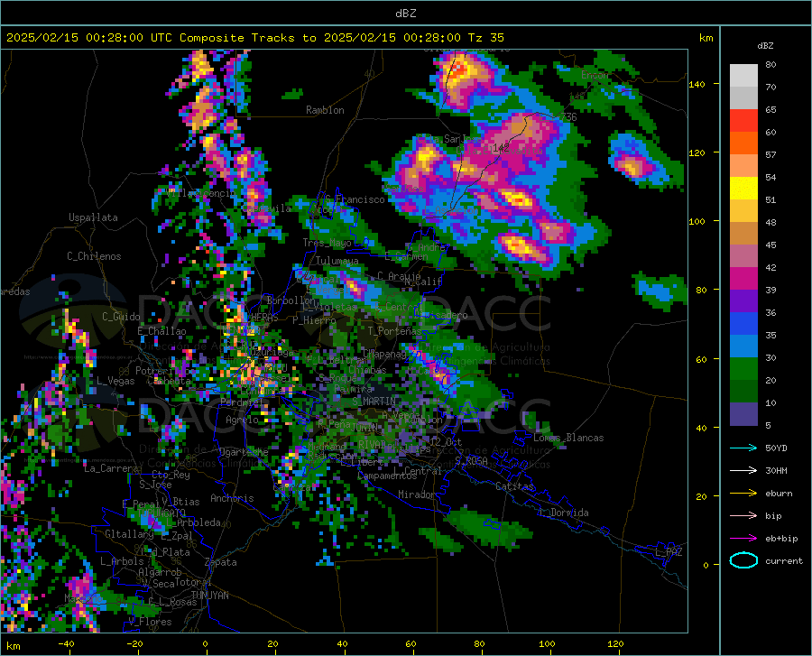Image resolution: width=812 pixels, height=656 pixels.
Task: Click the 'L_Vegas' place name on map
Action: click(x=115, y=381)
